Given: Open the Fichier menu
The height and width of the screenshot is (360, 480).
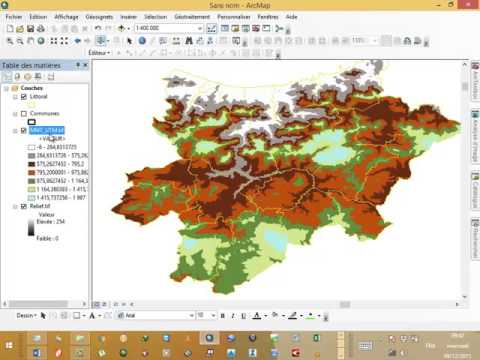Looking at the screenshot, I should click(x=14, y=17).
